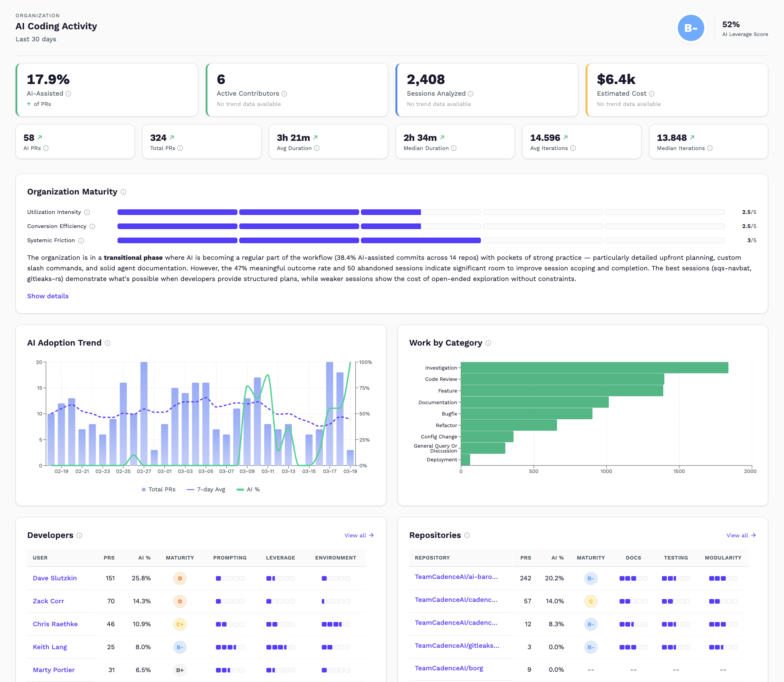Click the 52% AI Leverage Score value
This screenshot has width=784, height=682.
pos(731,24)
